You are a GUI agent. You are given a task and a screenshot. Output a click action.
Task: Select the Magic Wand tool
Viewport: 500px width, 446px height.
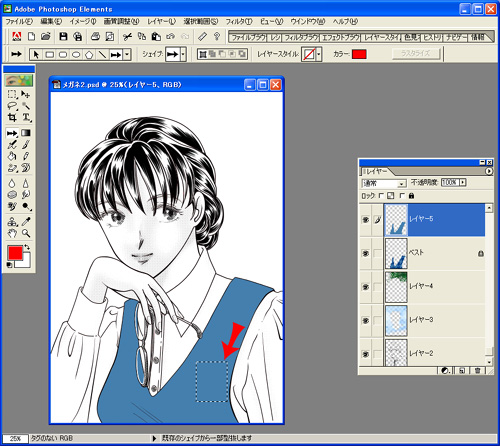pyautogui.click(x=26, y=106)
